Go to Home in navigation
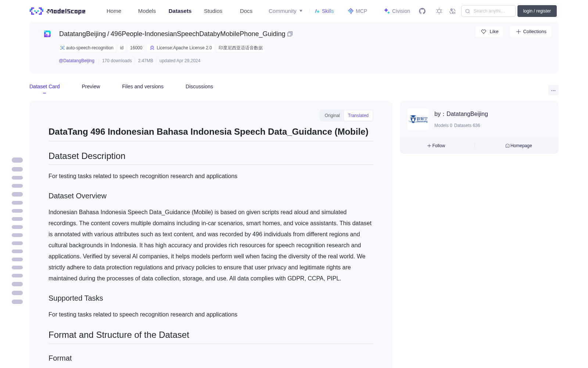Screen dimensions: 588x368 point(114,11)
